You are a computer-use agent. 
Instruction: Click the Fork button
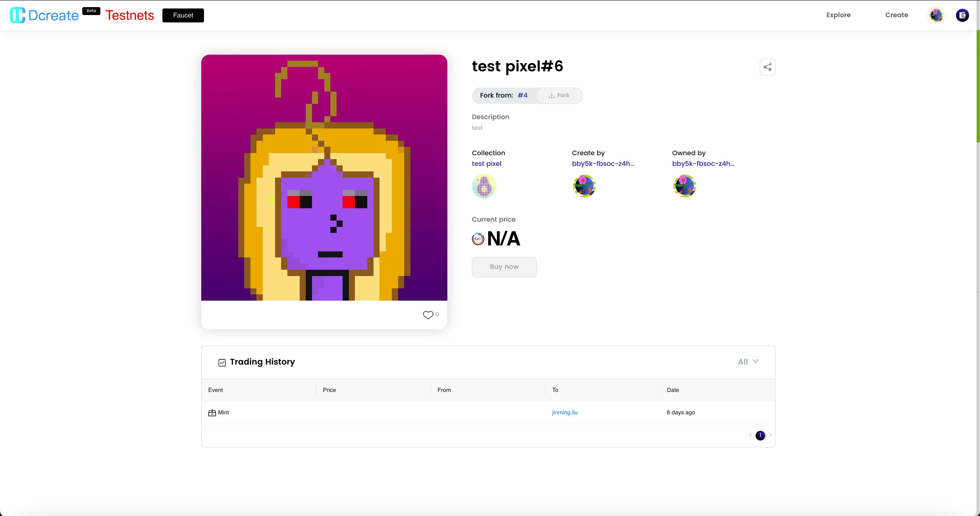point(559,95)
